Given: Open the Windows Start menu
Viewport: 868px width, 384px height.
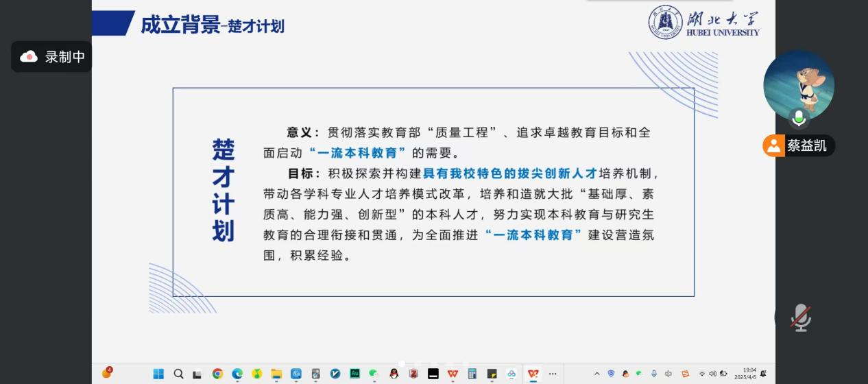Looking at the screenshot, I should click(158, 374).
